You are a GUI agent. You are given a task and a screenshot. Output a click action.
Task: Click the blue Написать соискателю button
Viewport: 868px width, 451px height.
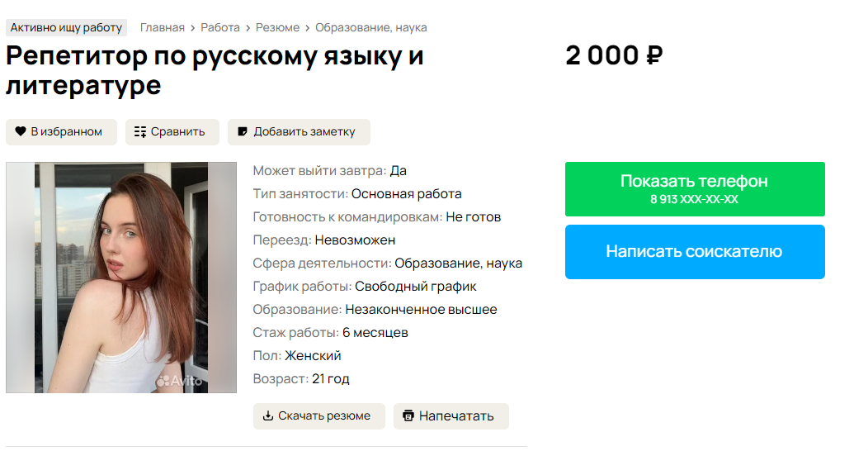click(x=694, y=251)
